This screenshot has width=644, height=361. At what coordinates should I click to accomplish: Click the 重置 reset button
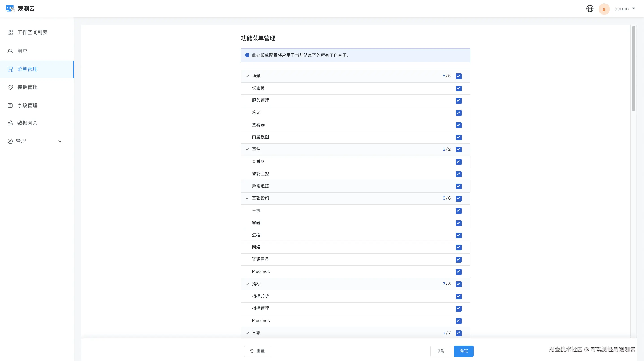coord(257,351)
